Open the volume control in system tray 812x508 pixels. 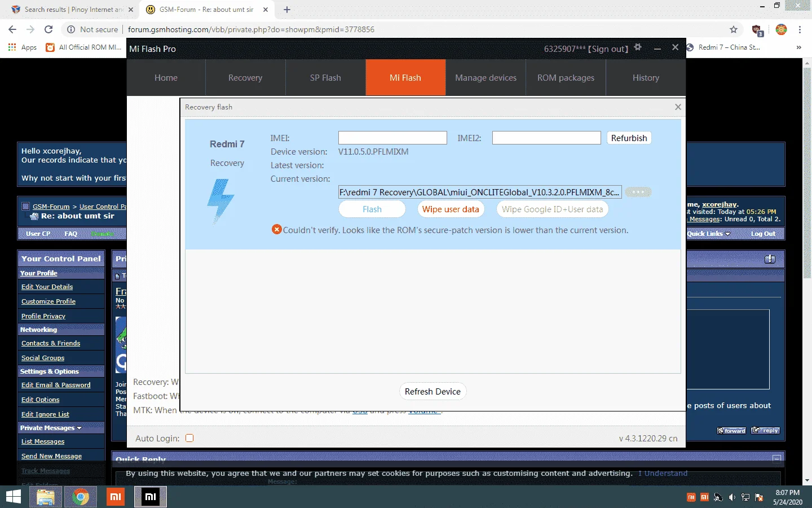pyautogui.click(x=732, y=497)
